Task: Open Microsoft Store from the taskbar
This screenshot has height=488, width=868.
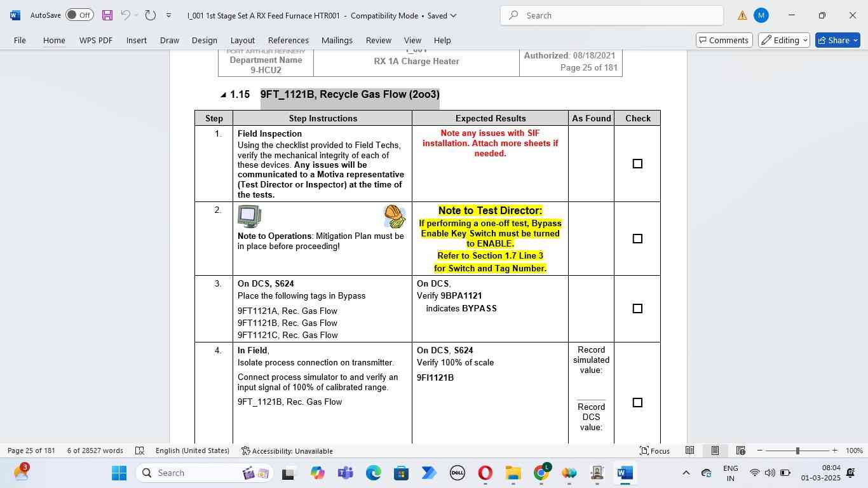Action: coord(402,473)
